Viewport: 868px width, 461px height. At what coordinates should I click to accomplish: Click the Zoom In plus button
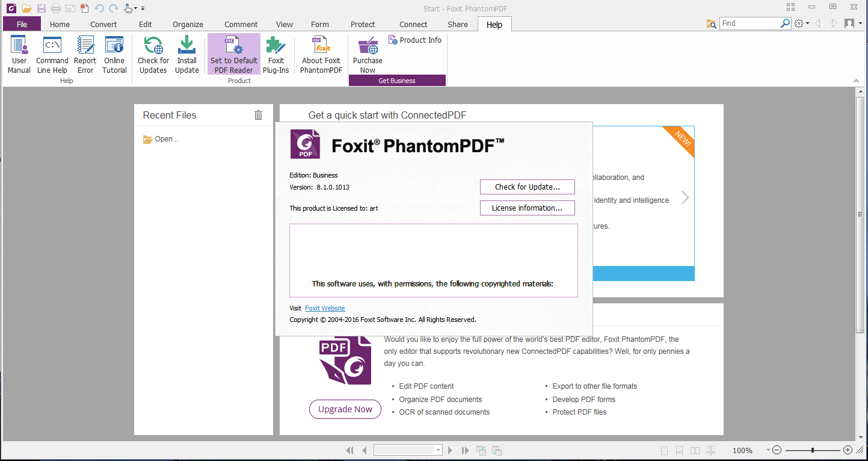848,450
